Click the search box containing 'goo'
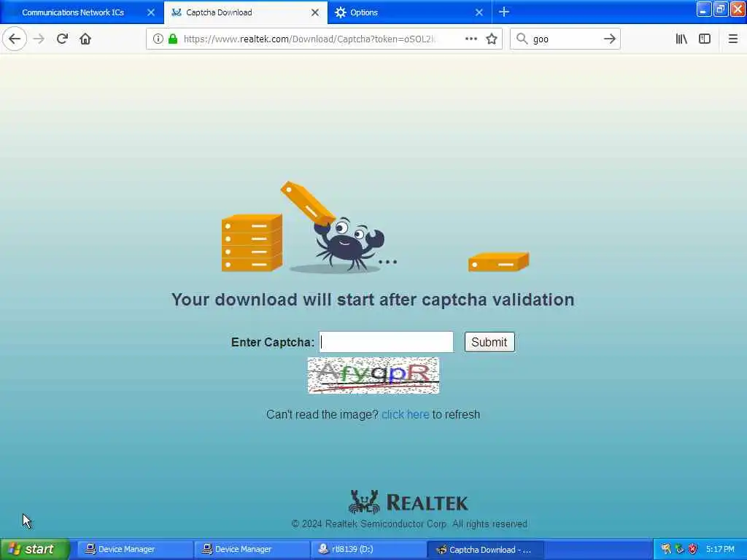This screenshot has height=560, width=747. [x=565, y=39]
